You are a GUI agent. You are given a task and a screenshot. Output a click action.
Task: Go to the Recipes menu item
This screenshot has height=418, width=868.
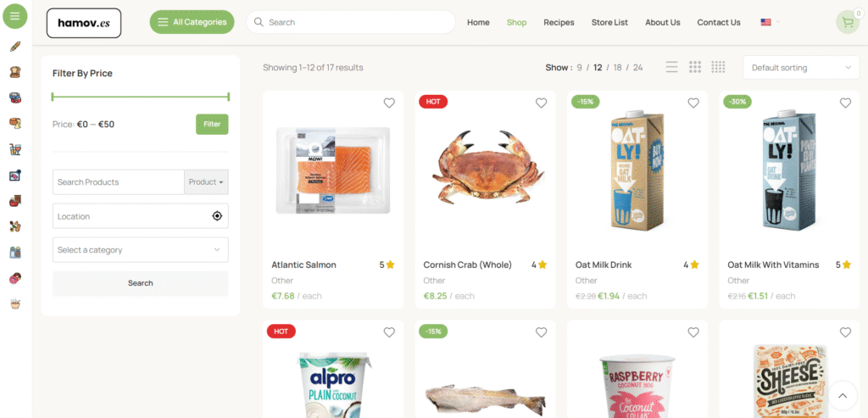click(559, 22)
